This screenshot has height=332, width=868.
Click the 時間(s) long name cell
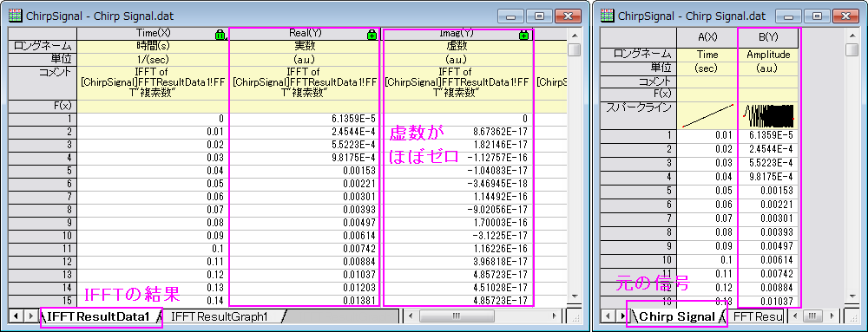click(152, 47)
